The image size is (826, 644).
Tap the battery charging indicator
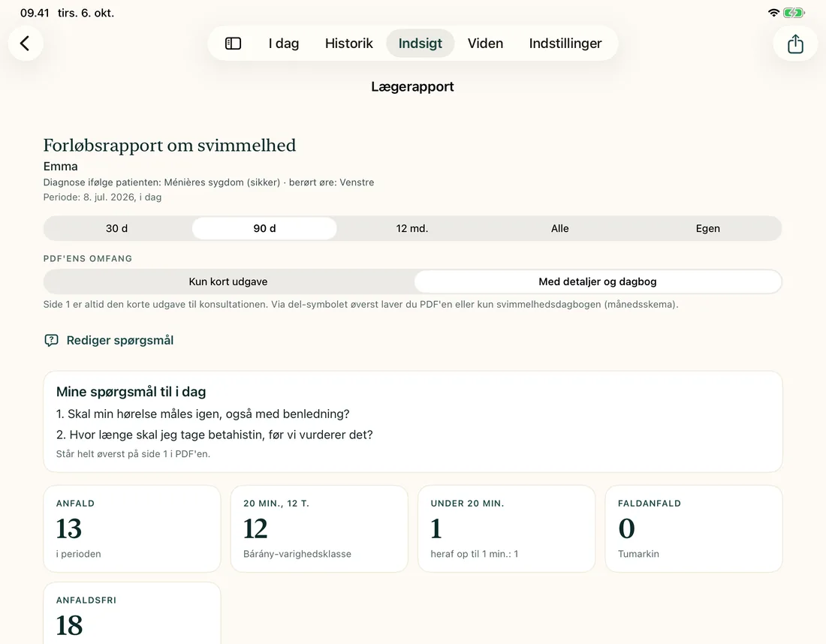tap(794, 13)
